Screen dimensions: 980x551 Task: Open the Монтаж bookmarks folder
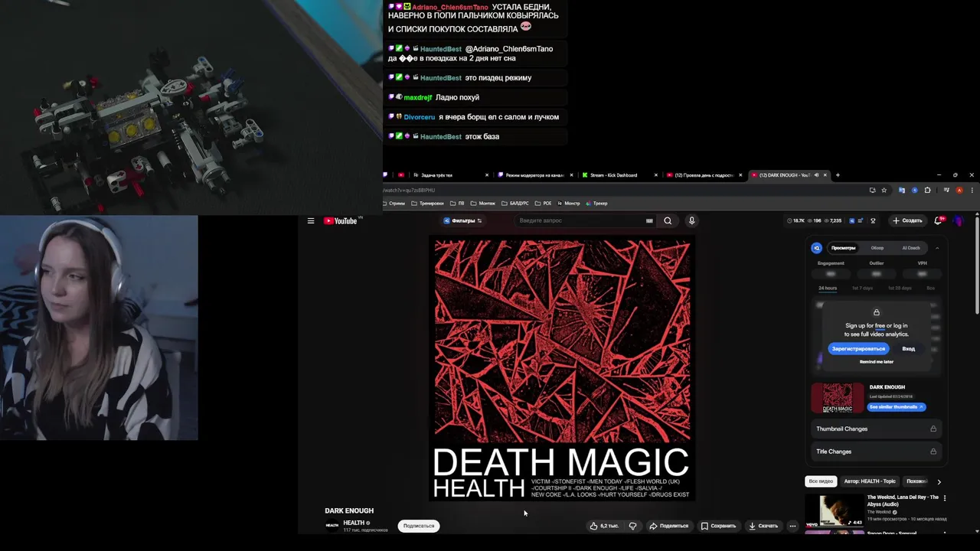coord(483,204)
